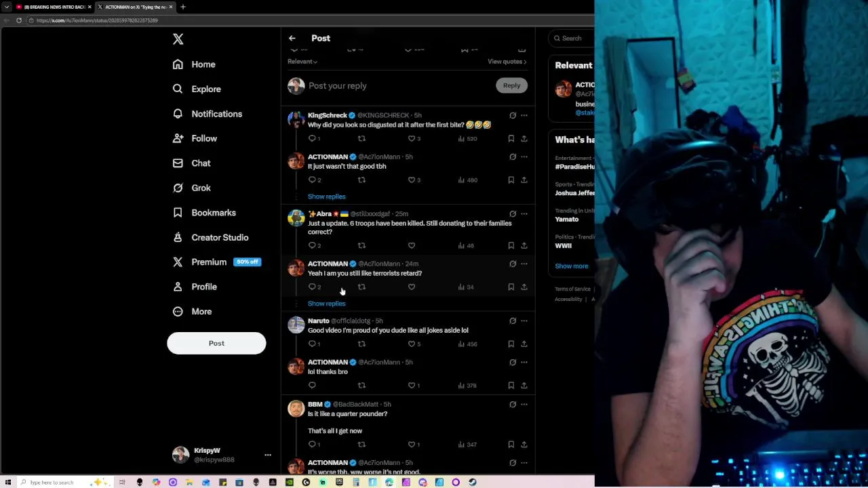Click the X logo in sidebar
The image size is (868, 488).
178,39
